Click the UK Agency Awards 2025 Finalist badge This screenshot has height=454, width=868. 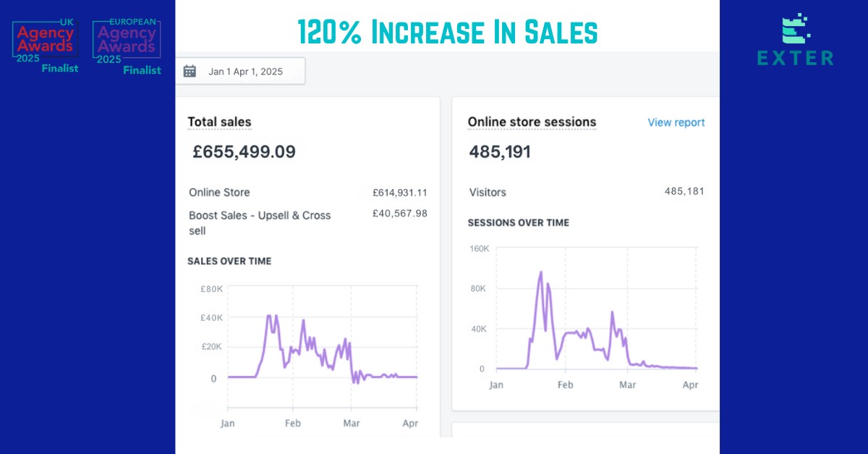point(45,46)
